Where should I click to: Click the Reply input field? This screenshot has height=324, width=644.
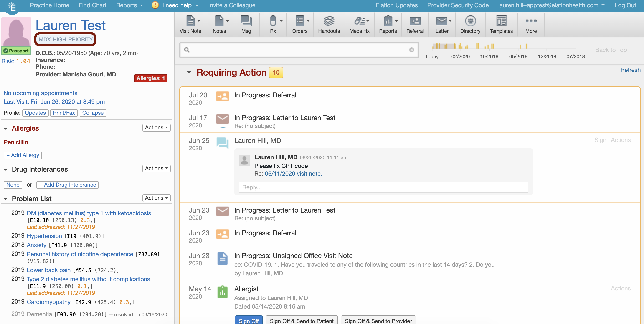click(383, 187)
